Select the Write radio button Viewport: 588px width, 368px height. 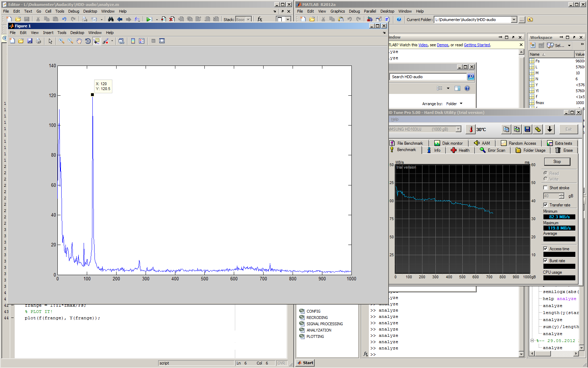click(x=545, y=179)
